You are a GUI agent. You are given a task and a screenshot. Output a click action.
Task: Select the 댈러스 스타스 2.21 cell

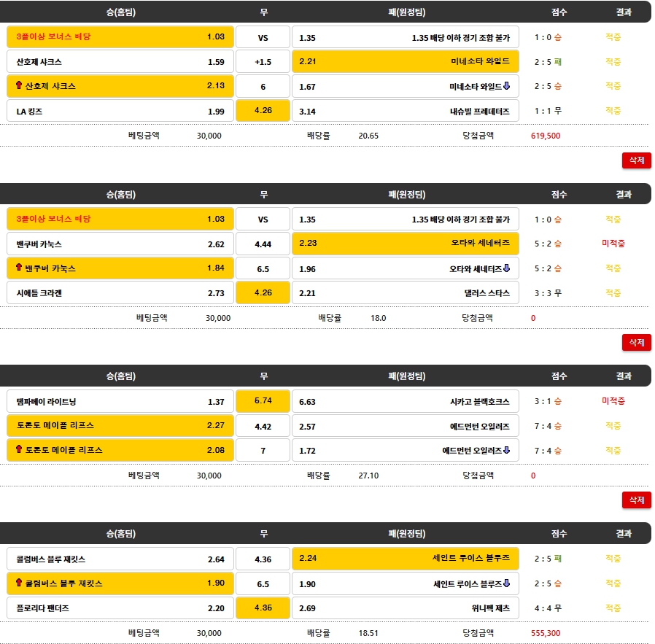(x=406, y=292)
